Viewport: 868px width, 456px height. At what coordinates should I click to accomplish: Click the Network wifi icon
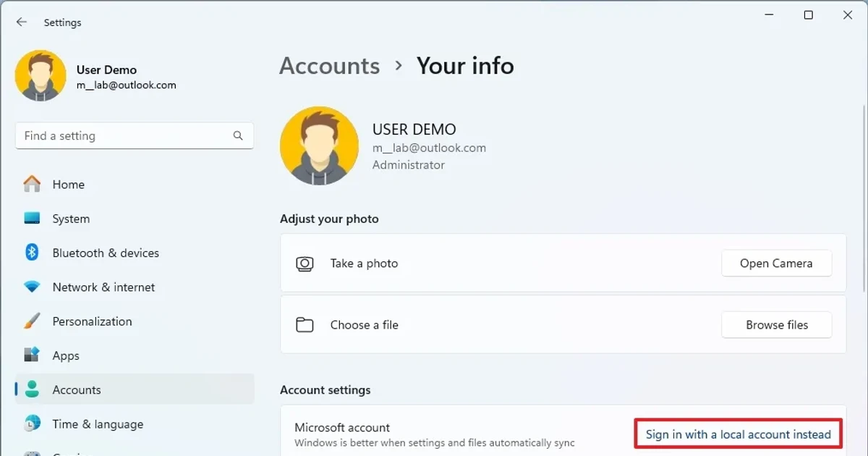(32, 287)
